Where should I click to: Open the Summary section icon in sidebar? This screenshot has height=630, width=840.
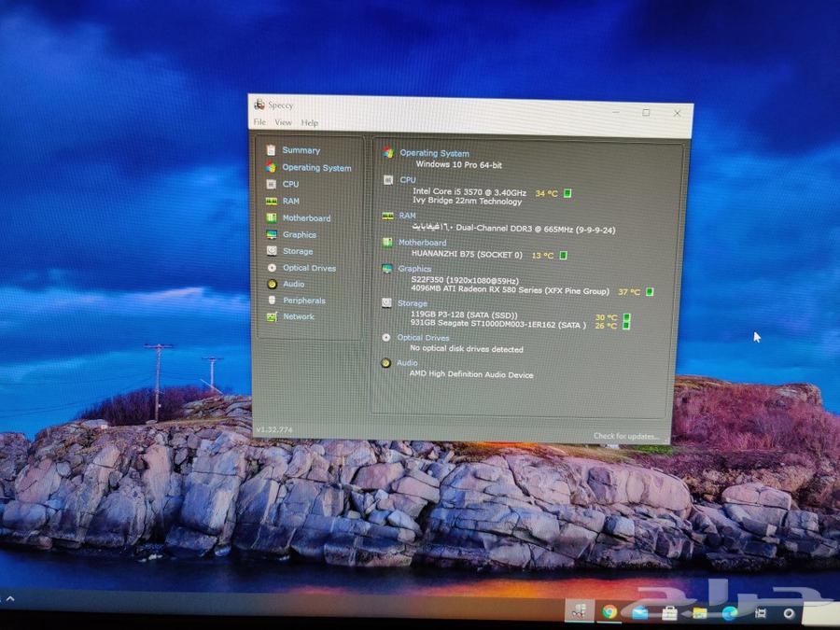click(271, 150)
